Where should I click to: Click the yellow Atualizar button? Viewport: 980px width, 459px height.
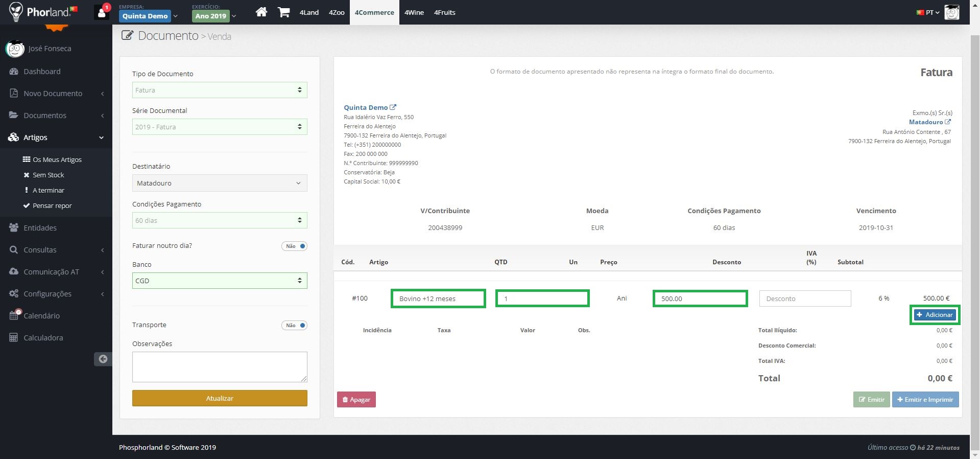220,398
